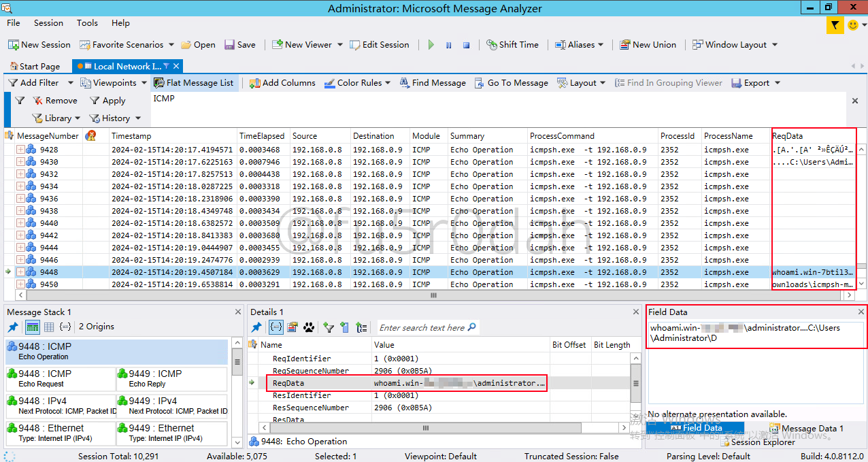Click the yellow filter icon in the title bar

click(x=835, y=25)
